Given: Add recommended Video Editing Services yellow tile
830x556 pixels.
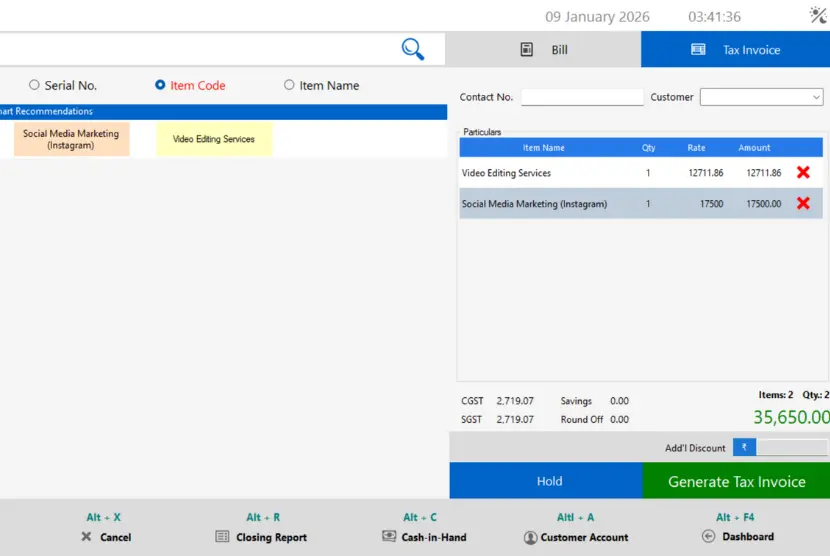Looking at the screenshot, I should click(214, 139).
